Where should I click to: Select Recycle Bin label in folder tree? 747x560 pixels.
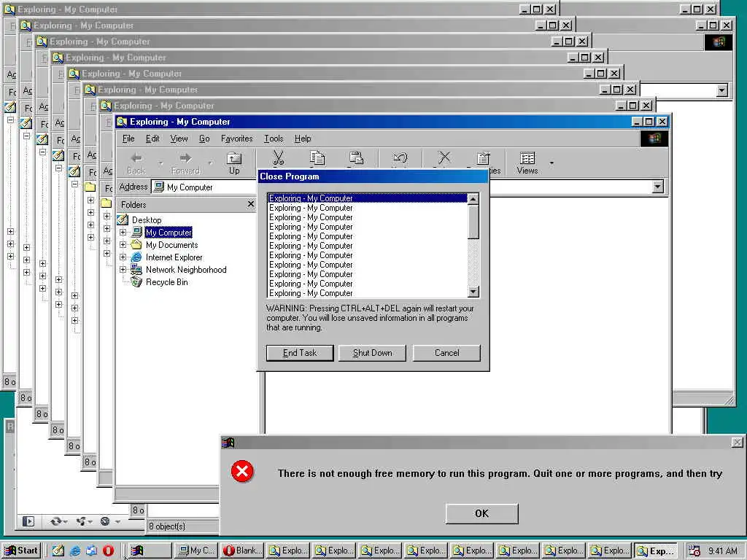(x=167, y=282)
